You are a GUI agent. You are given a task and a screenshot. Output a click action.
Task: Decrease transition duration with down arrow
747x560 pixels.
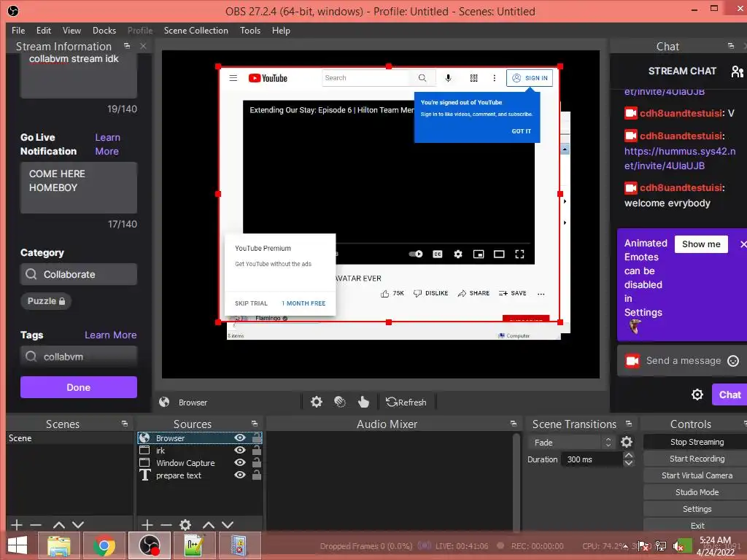tap(629, 463)
